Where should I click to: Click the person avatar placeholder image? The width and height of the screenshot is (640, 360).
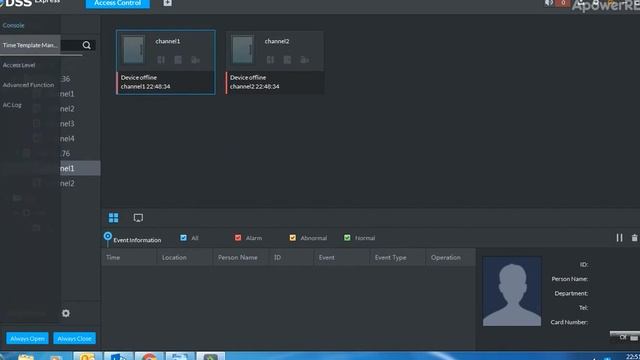(x=512, y=291)
